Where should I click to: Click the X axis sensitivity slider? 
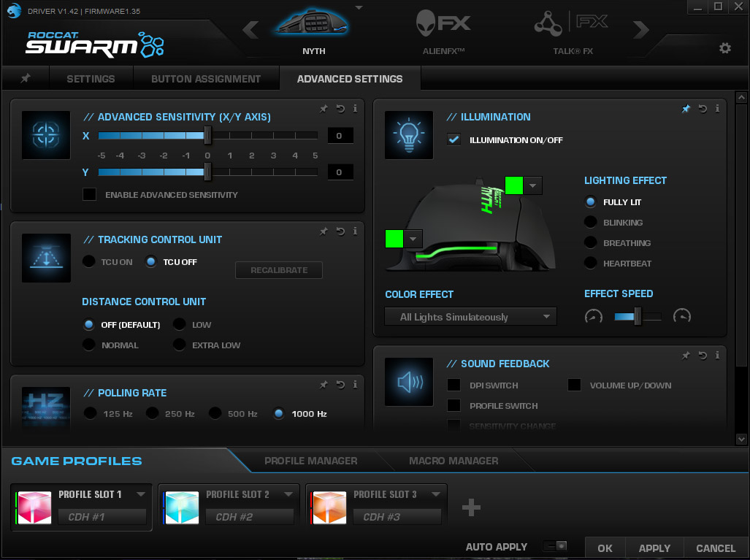click(207, 135)
